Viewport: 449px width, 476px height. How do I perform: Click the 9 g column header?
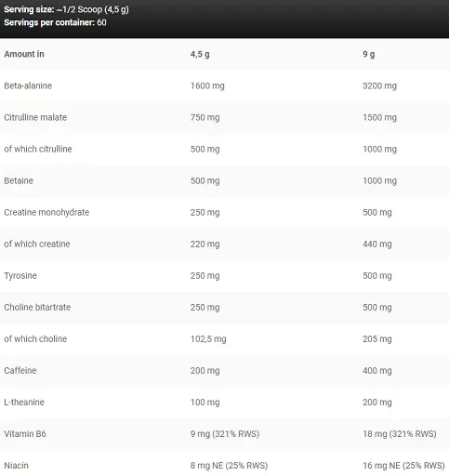click(369, 55)
